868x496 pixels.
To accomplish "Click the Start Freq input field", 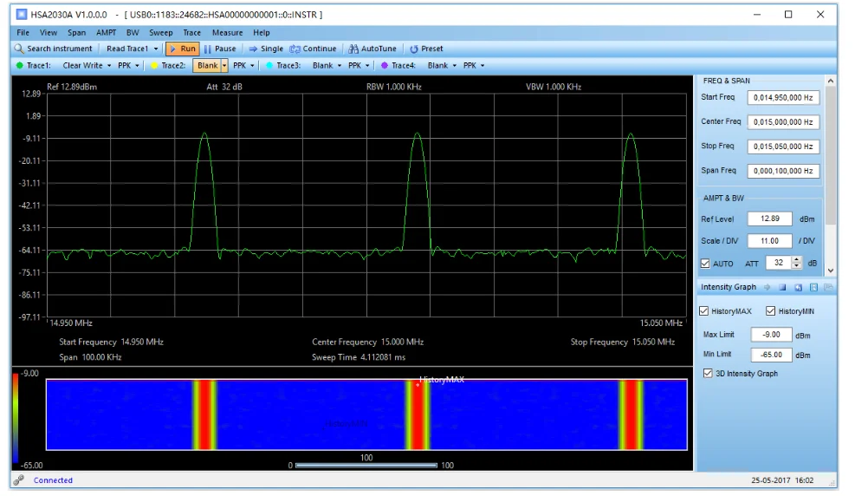I will 783,97.
